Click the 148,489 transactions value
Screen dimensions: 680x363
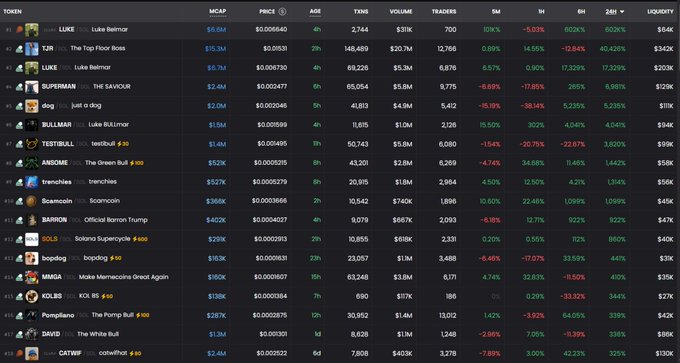tap(356, 49)
